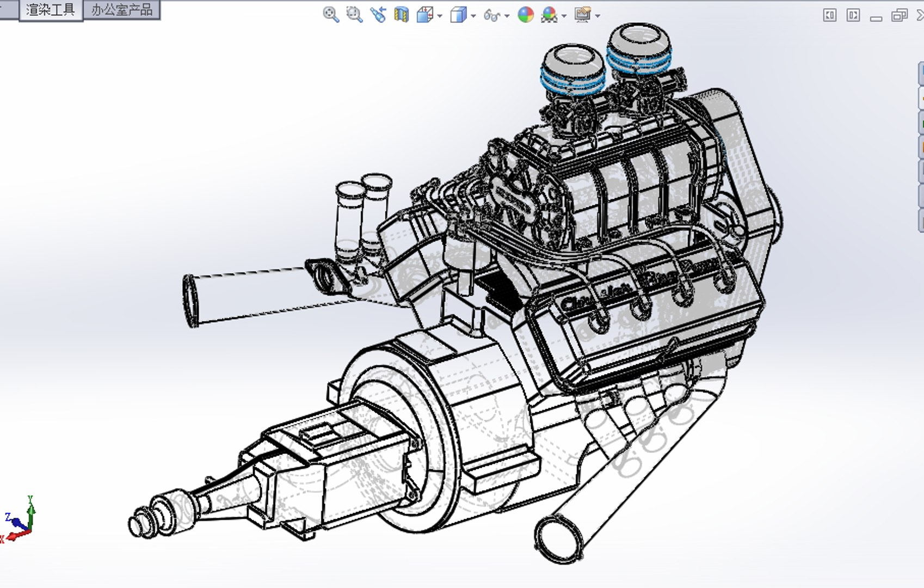924x588 pixels.
Task: Switch to the 办公室产品 tab
Action: coord(122,10)
